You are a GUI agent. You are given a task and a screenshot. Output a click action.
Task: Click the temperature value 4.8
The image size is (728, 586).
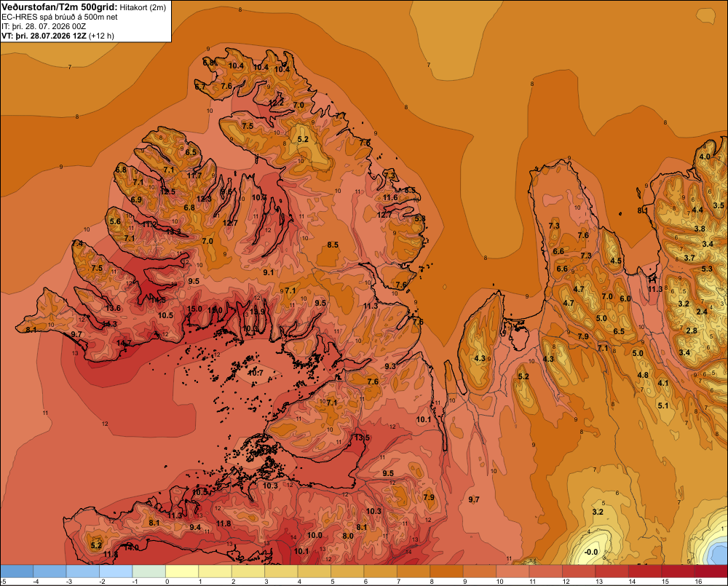643,375
